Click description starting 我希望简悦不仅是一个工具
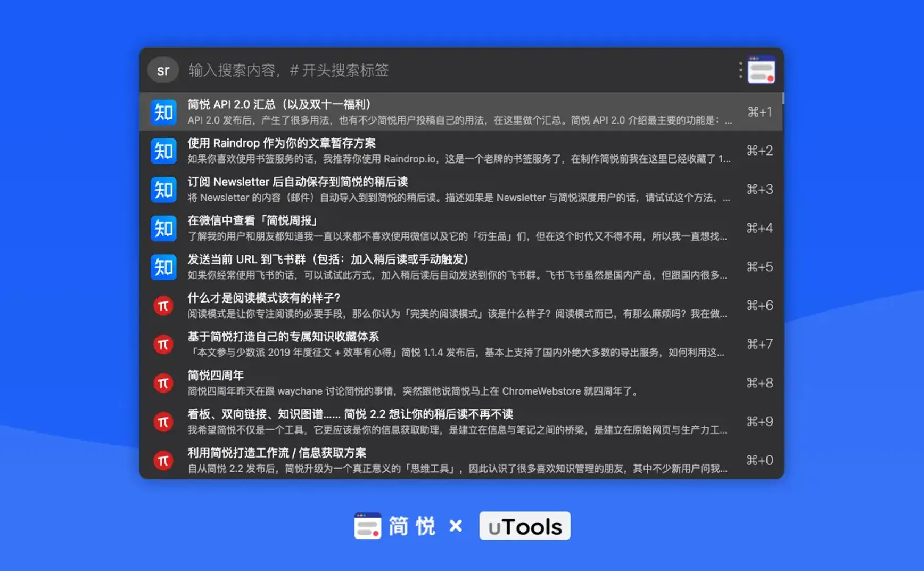The width and height of the screenshot is (924, 571). [x=458, y=430]
